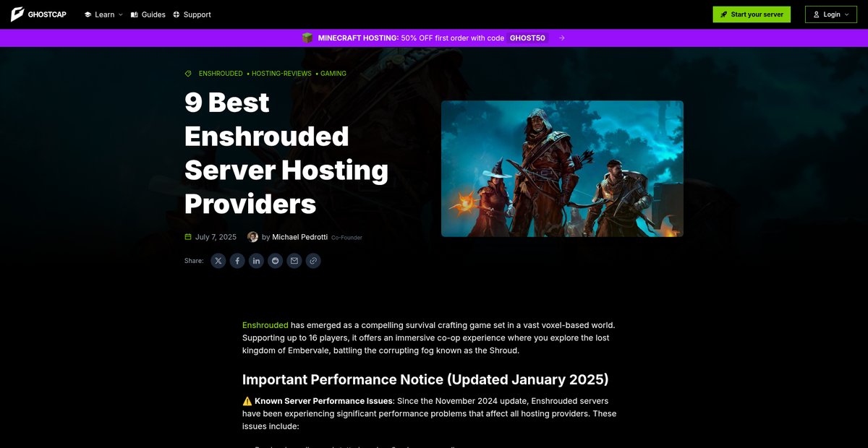This screenshot has width=868, height=448.
Task: Open the Guides nav link
Action: [148, 14]
